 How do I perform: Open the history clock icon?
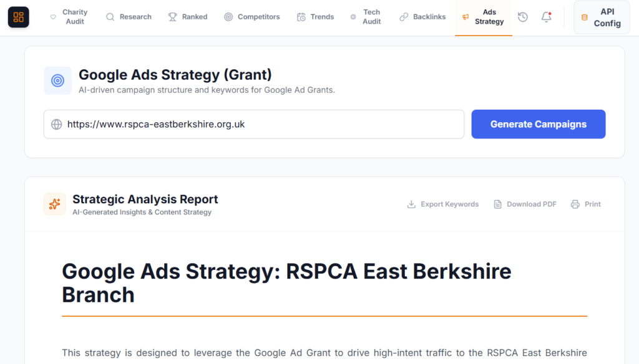[522, 17]
